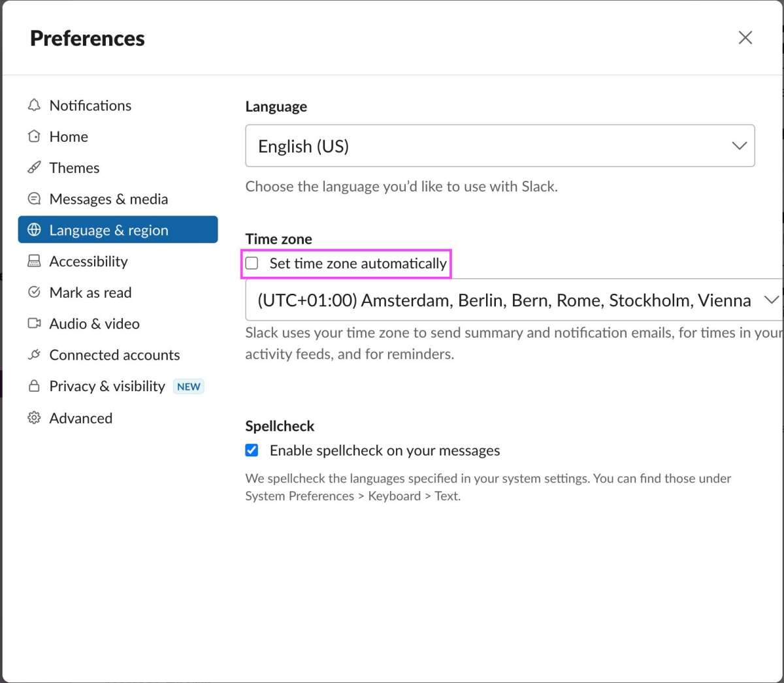Click the Home icon in sidebar
The height and width of the screenshot is (683, 784).
[34, 136]
